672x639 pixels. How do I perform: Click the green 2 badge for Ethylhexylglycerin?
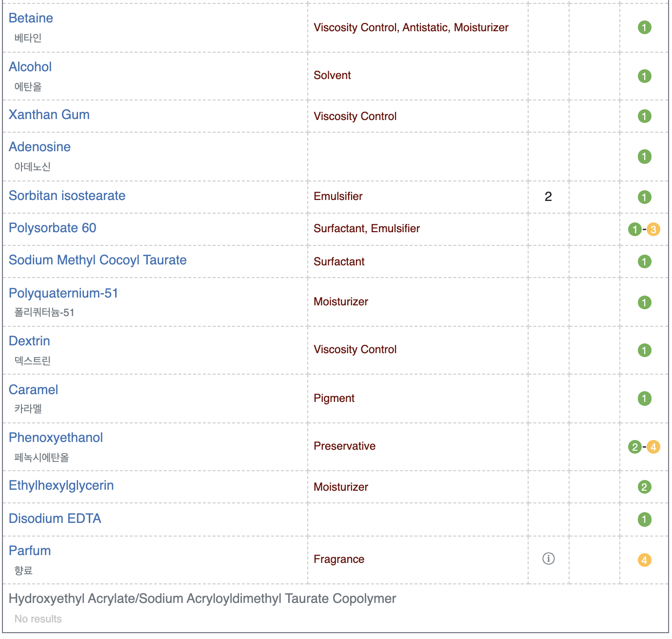click(644, 487)
